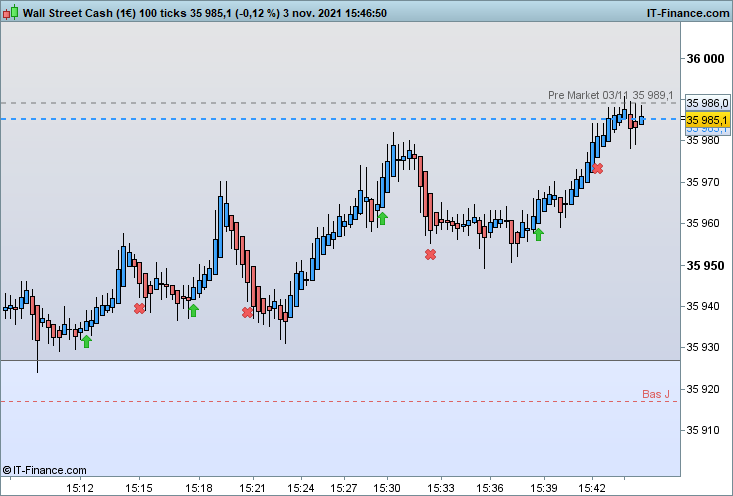
Task: Click the yellow 35 985,1 current price tag
Action: [707, 120]
